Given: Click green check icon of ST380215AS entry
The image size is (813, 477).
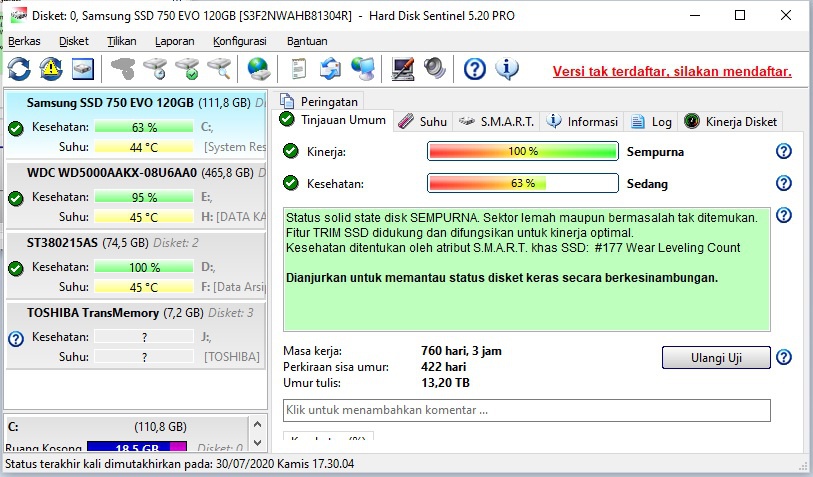Looking at the screenshot, I should (16, 268).
